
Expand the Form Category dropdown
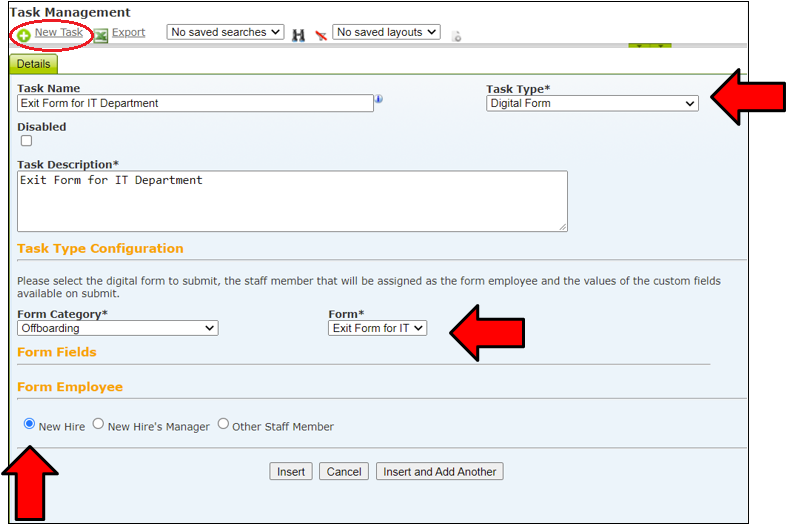point(118,328)
